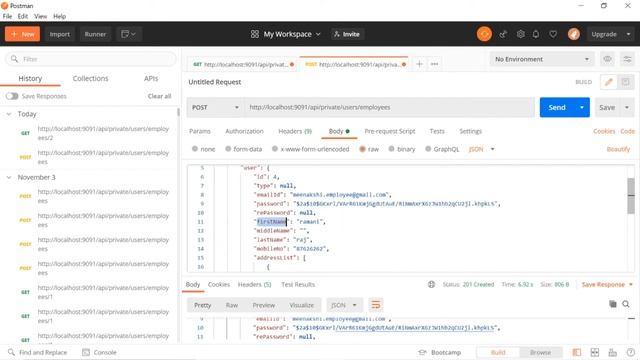The width and height of the screenshot is (640, 360).
Task: Open the Upgrade dropdown arrow
Action: tap(628, 34)
